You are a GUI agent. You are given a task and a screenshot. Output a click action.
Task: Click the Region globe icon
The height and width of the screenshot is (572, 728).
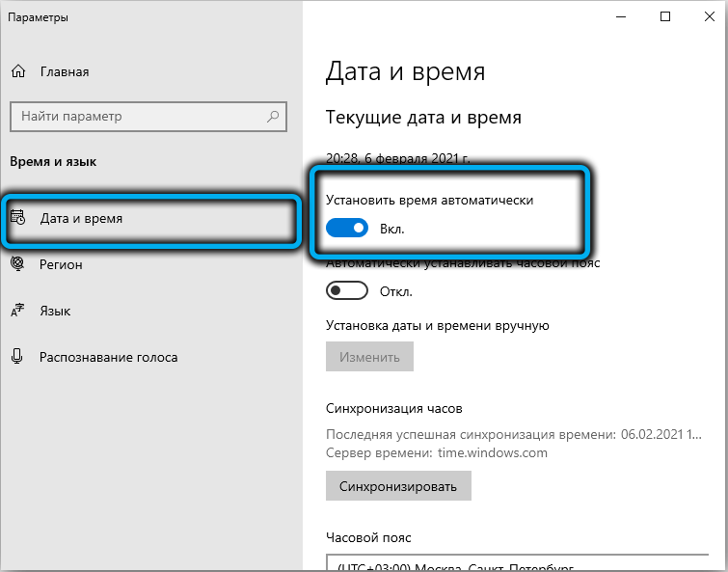[17, 263]
